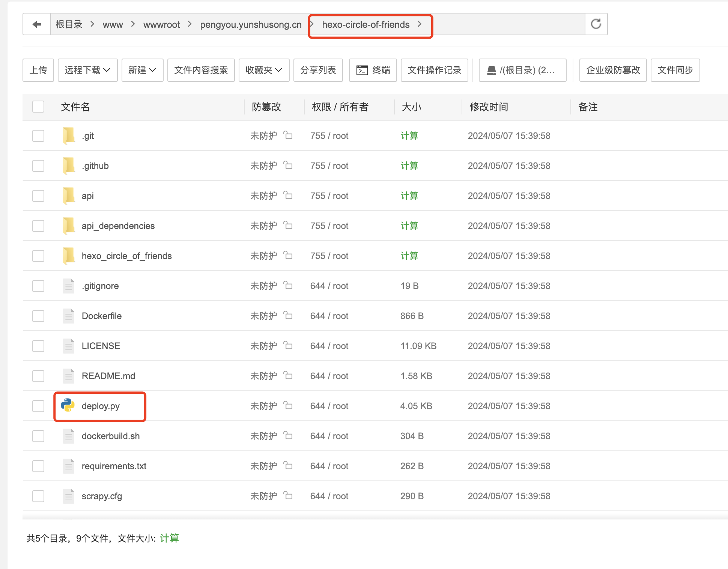Screen dimensions: 728x569
Task: Check the scrapy.cfg row checkbox
Action: 38,496
